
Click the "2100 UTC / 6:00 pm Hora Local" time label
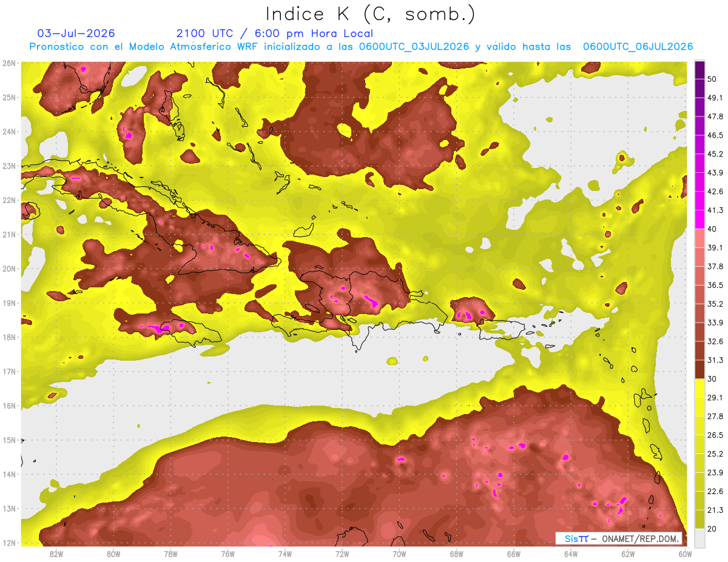tap(275, 33)
